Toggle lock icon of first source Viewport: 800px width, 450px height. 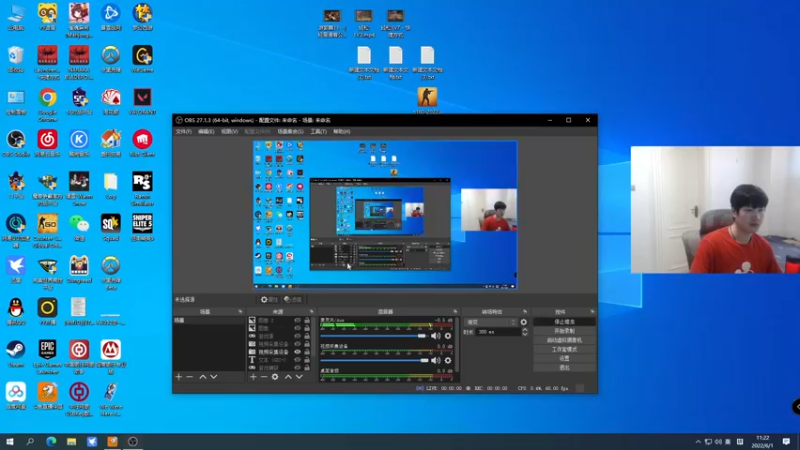pos(308,320)
